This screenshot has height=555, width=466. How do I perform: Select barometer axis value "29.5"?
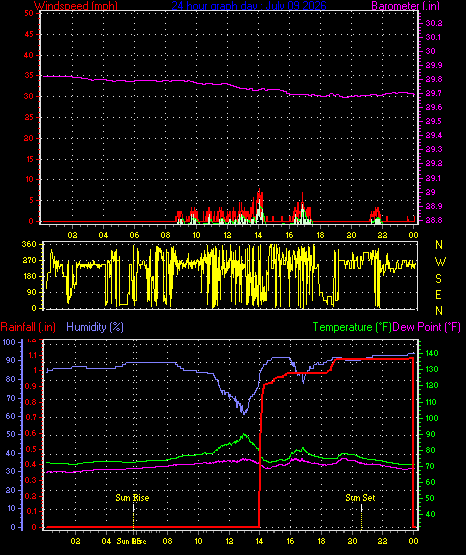point(434,121)
